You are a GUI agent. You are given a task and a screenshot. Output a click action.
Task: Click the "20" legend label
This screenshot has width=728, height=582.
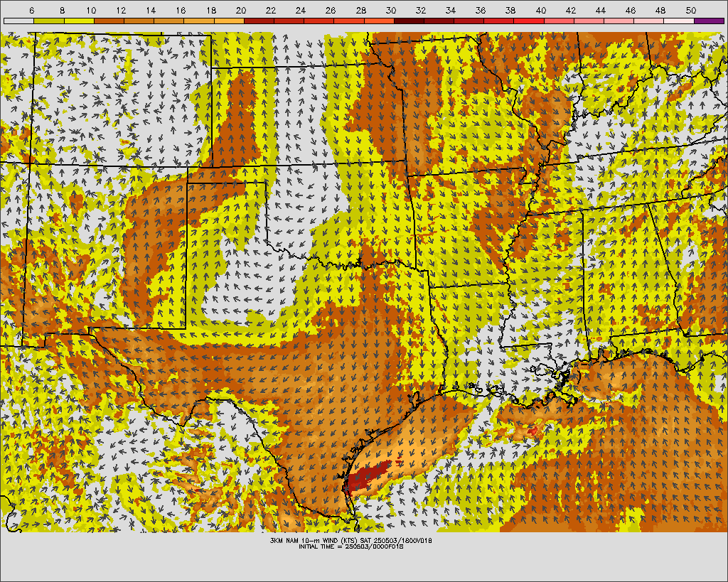pyautogui.click(x=241, y=10)
